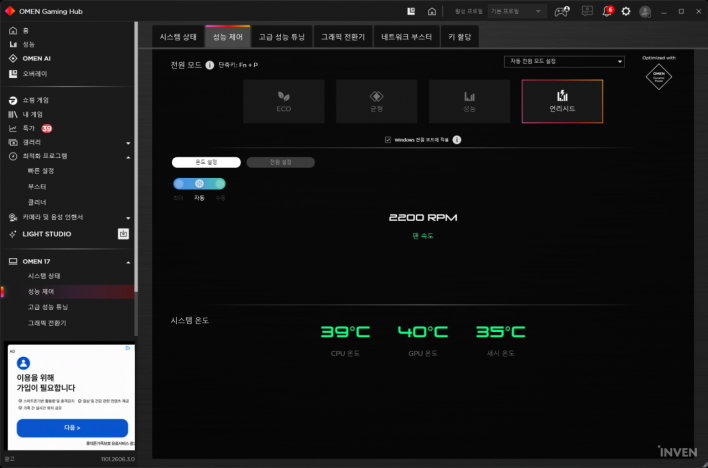Open 성능 제어 under OMEN 17
The height and width of the screenshot is (468, 708).
click(68, 292)
